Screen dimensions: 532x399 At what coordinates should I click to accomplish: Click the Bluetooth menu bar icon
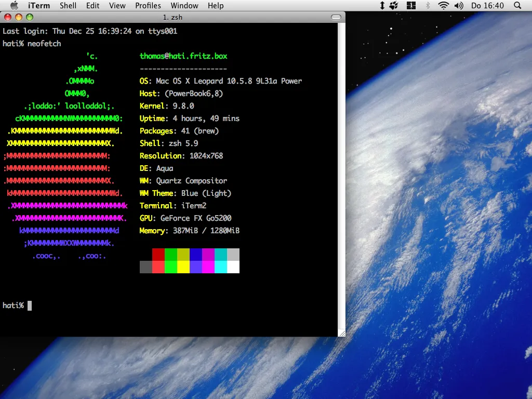tap(428, 6)
